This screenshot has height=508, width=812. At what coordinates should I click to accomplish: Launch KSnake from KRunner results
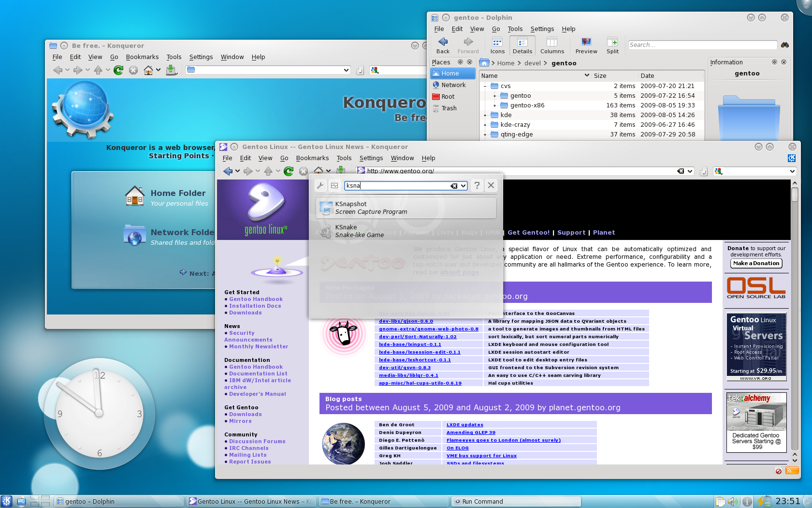click(x=406, y=231)
